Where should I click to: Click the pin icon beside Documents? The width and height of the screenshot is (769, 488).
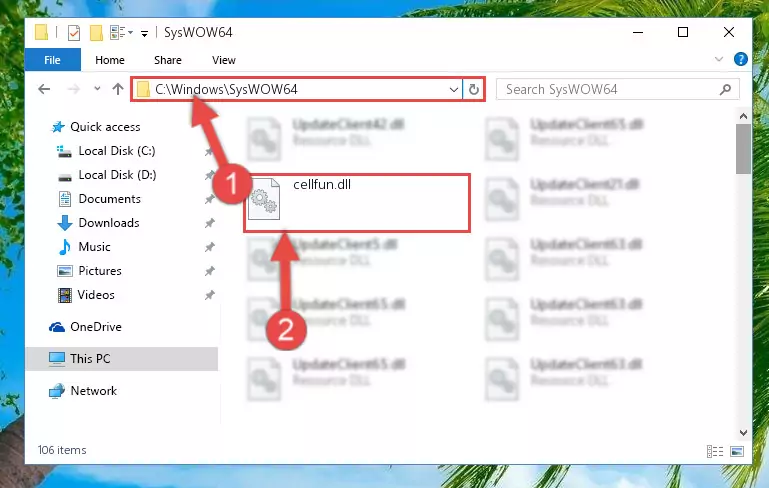[209, 199]
